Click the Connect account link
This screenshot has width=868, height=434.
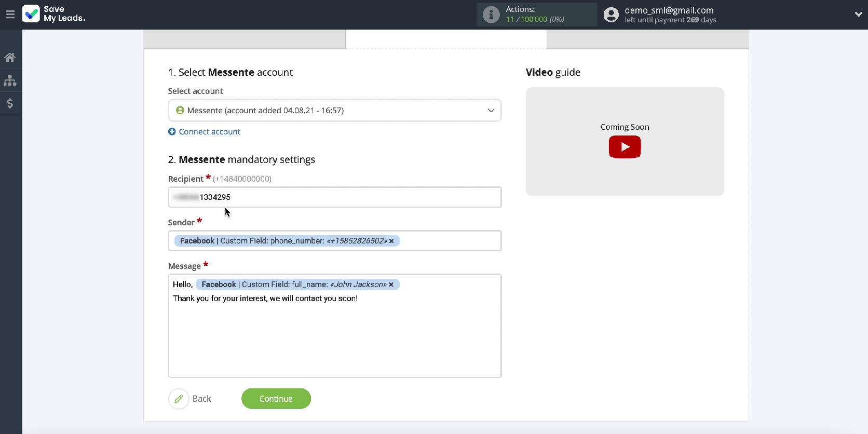tap(209, 132)
